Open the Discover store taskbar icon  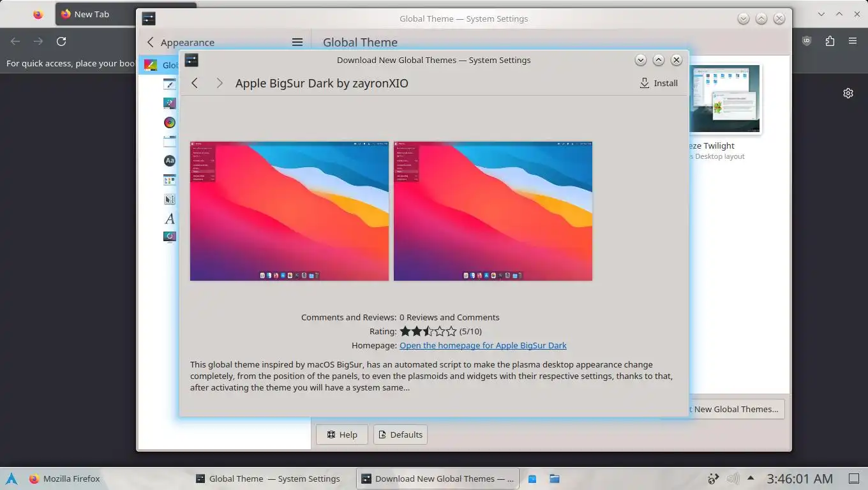point(532,479)
